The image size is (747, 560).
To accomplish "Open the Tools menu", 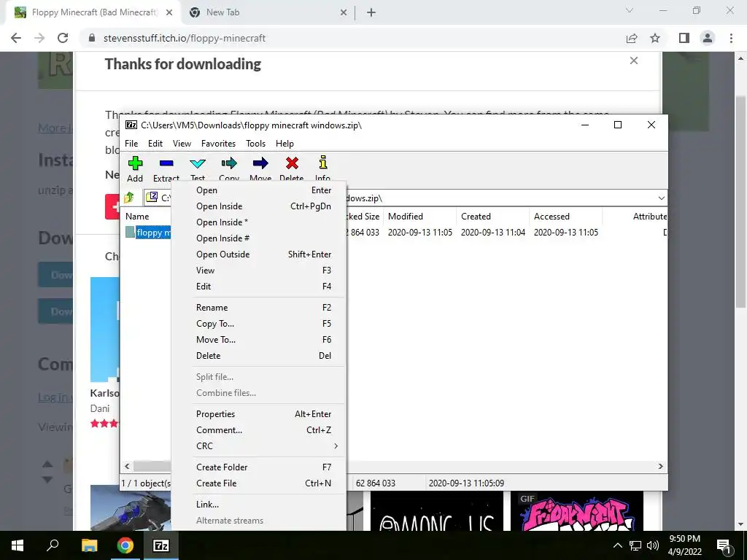I will [x=255, y=144].
